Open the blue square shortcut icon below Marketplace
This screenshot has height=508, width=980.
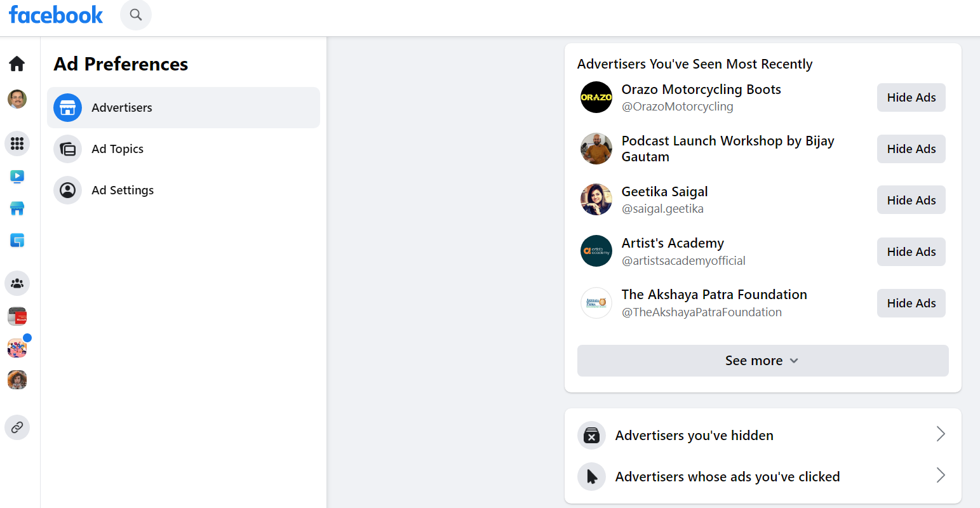coord(17,240)
